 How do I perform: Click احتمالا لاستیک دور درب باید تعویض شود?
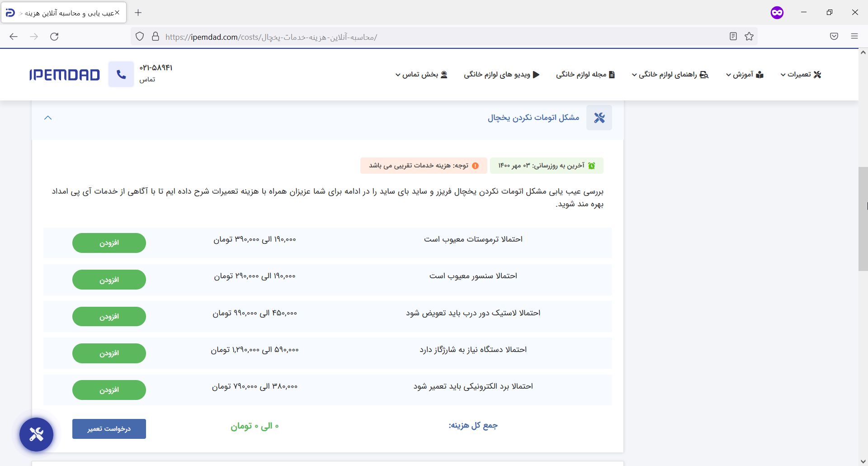(473, 313)
